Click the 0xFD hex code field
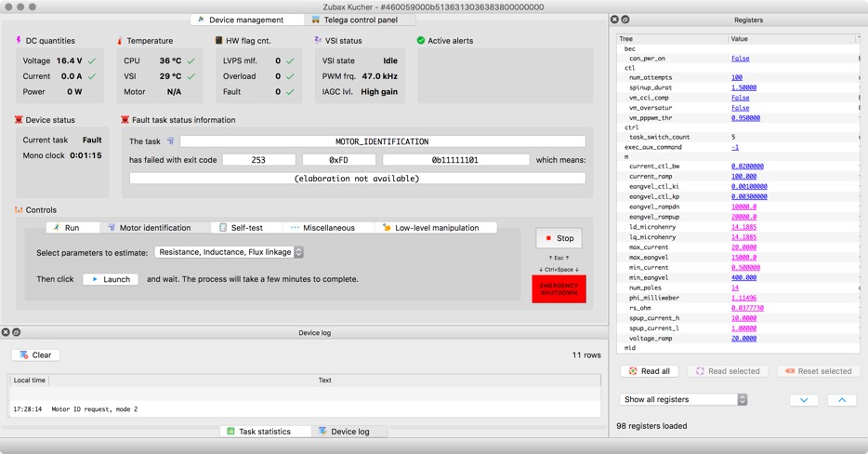 (x=339, y=160)
